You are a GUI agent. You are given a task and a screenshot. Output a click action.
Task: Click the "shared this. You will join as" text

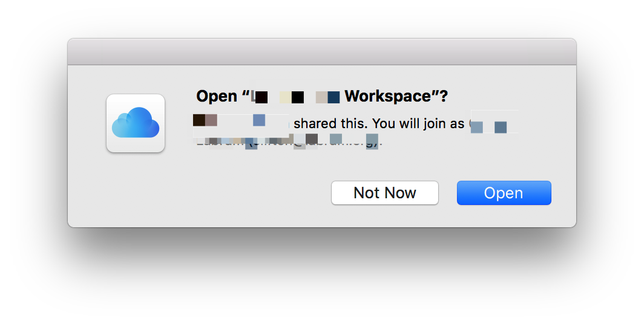[379, 123]
